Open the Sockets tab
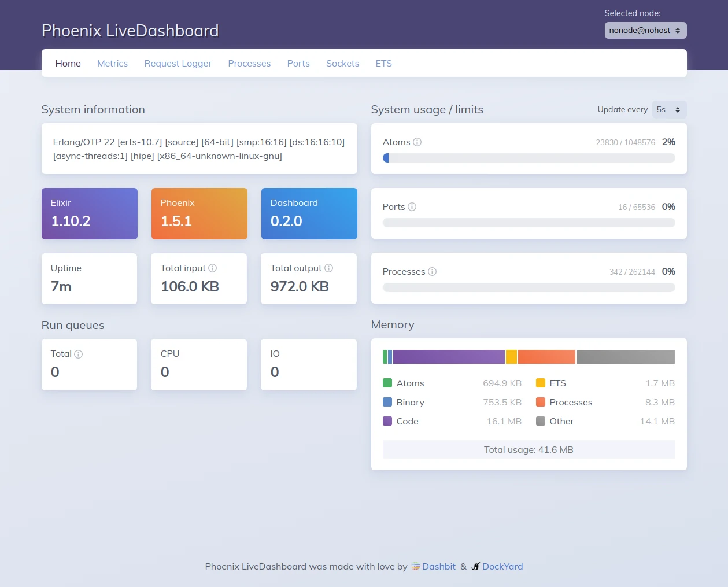Viewport: 728px width, 587px height. 342,64
